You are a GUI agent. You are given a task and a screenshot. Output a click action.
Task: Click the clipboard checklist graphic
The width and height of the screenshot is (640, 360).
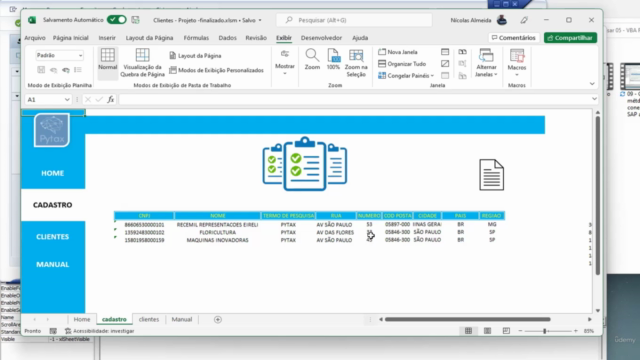(x=305, y=164)
